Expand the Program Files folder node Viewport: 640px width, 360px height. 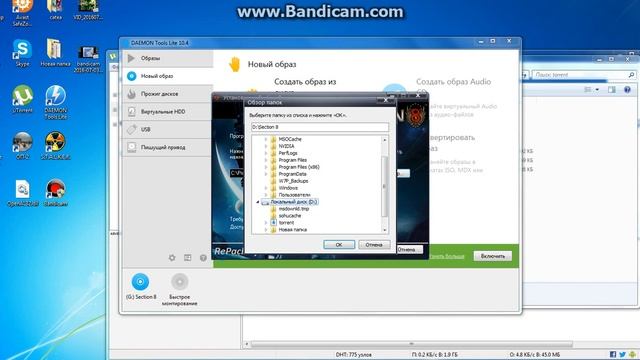(266, 160)
